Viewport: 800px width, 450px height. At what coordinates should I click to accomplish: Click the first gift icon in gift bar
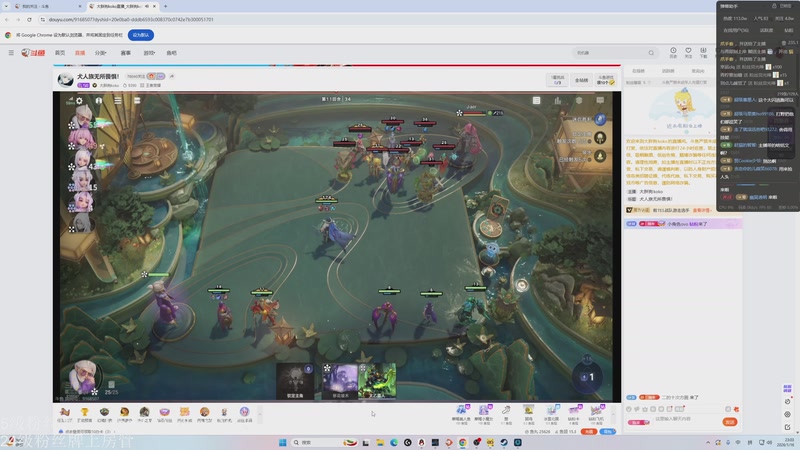click(64, 414)
